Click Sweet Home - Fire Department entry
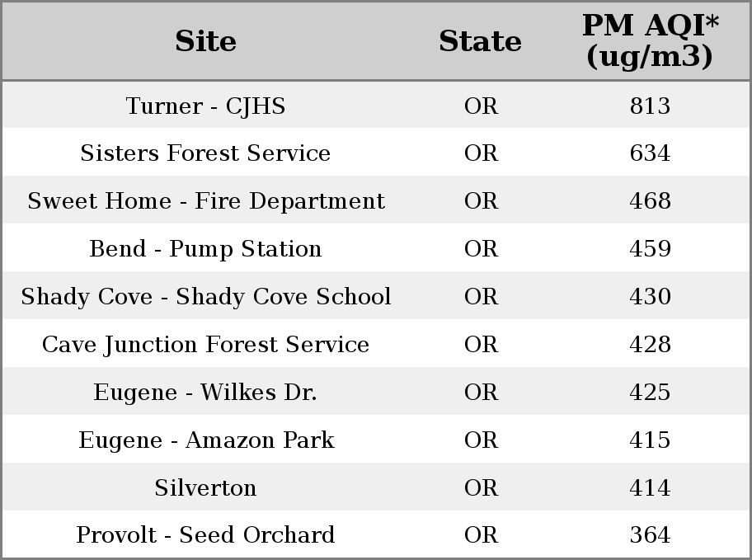Viewport: 752px width, 560px height. click(206, 200)
